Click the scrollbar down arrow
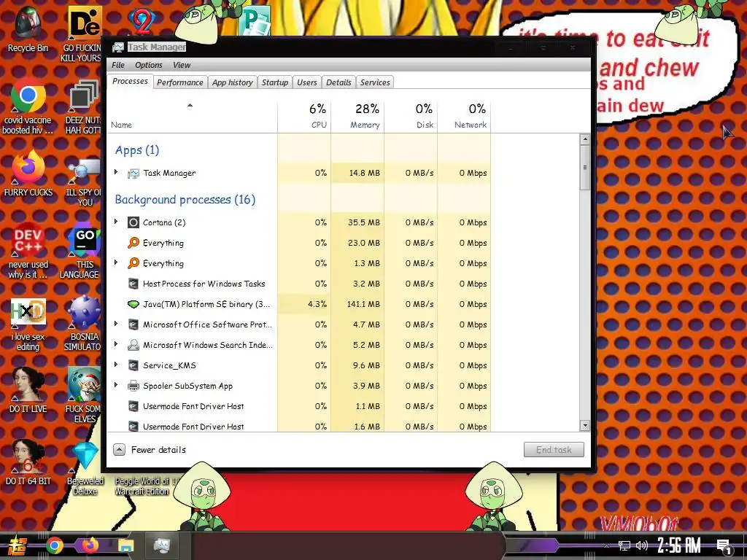The height and width of the screenshot is (560, 747). 584,425
